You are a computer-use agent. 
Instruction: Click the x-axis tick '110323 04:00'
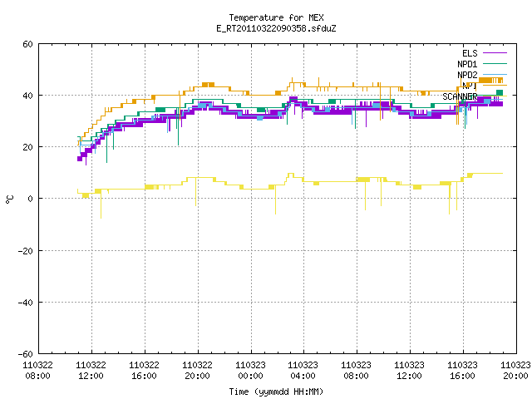tap(303, 371)
